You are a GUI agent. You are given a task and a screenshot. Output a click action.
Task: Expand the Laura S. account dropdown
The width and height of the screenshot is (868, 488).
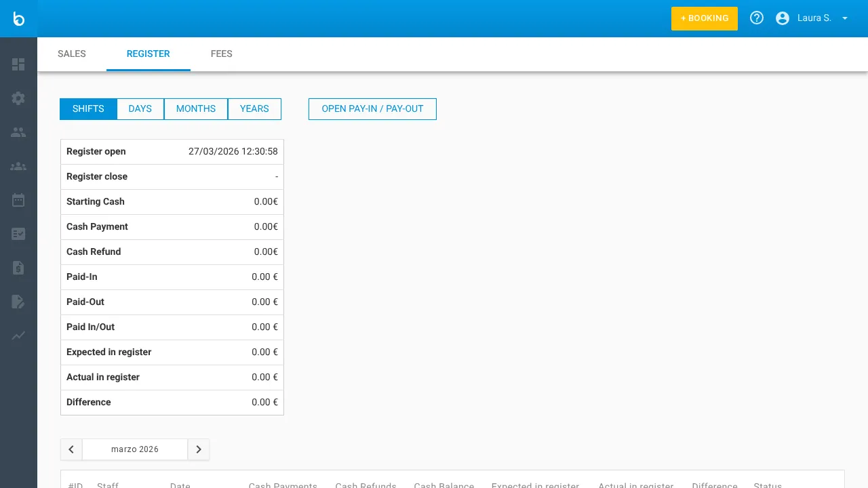pos(812,18)
